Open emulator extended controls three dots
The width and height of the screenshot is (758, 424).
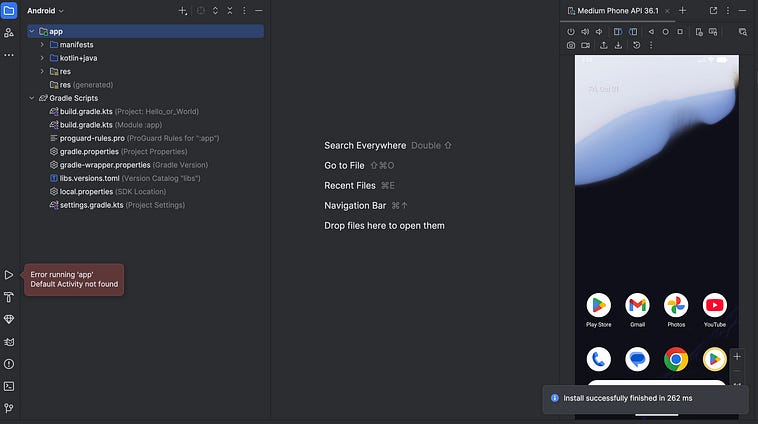(651, 45)
